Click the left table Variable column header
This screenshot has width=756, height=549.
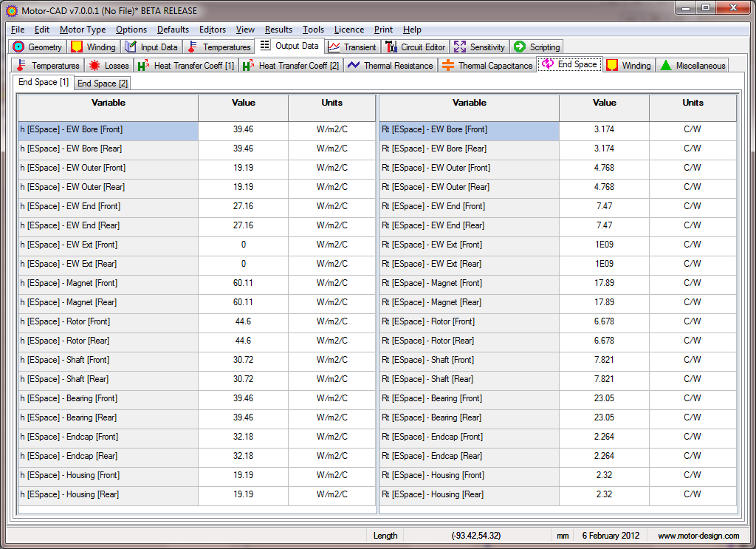[x=108, y=108]
